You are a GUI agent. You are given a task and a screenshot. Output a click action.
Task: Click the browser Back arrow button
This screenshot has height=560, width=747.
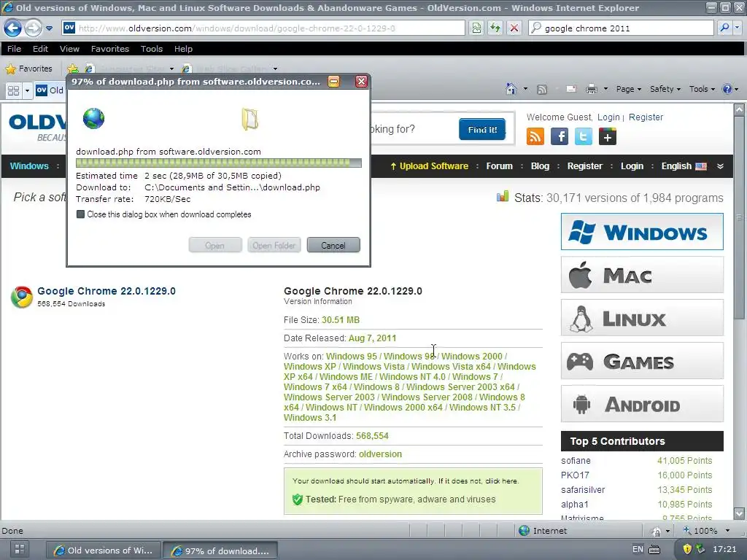click(13, 28)
